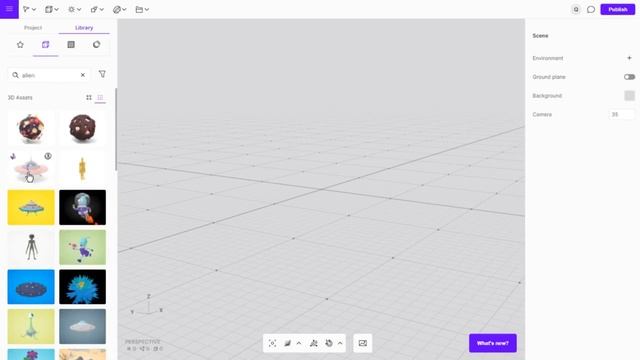Screen dimensions: 640x360
Task: Open the selection tool dropdown arrow
Action: tap(34, 9)
